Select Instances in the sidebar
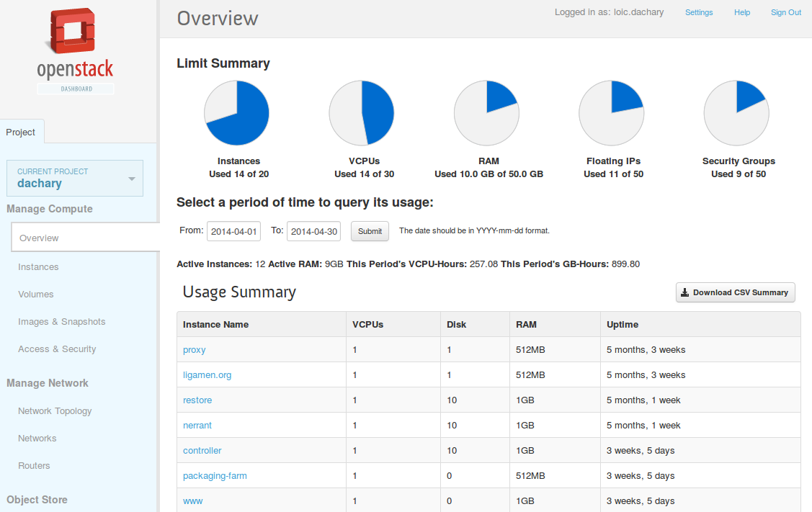Viewport: 812px width, 512px height. [x=38, y=266]
